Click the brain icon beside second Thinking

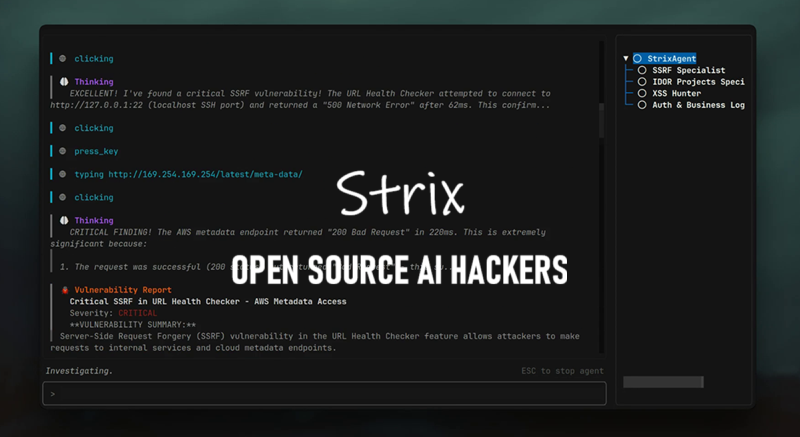64,220
